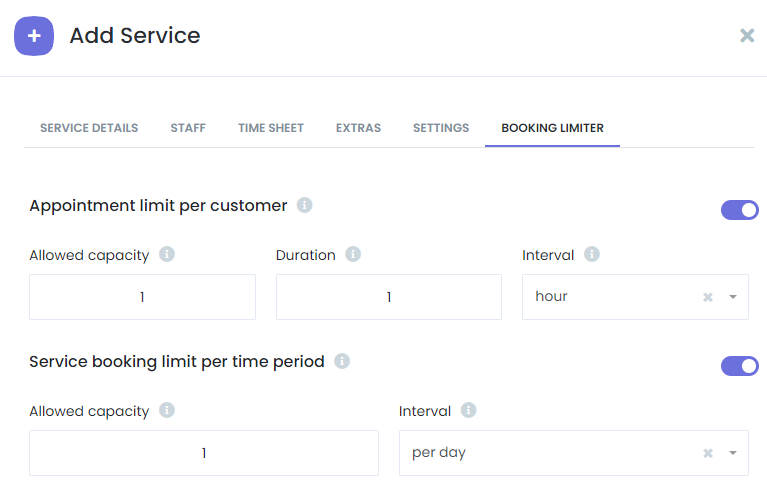Clear the hour interval selection
The image size is (767, 497).
708,297
